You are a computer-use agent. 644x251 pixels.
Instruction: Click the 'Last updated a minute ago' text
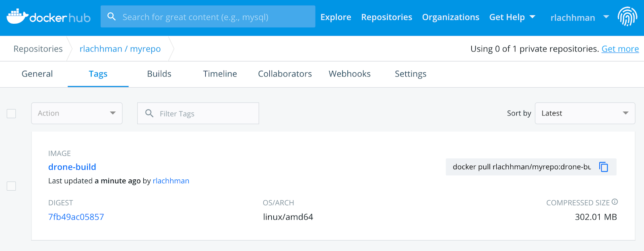point(95,181)
